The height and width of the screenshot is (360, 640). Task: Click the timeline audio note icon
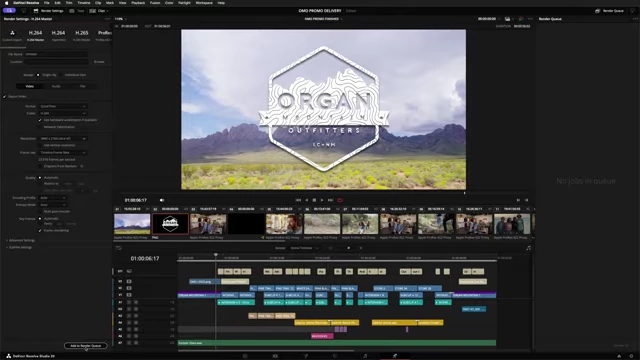point(529,248)
